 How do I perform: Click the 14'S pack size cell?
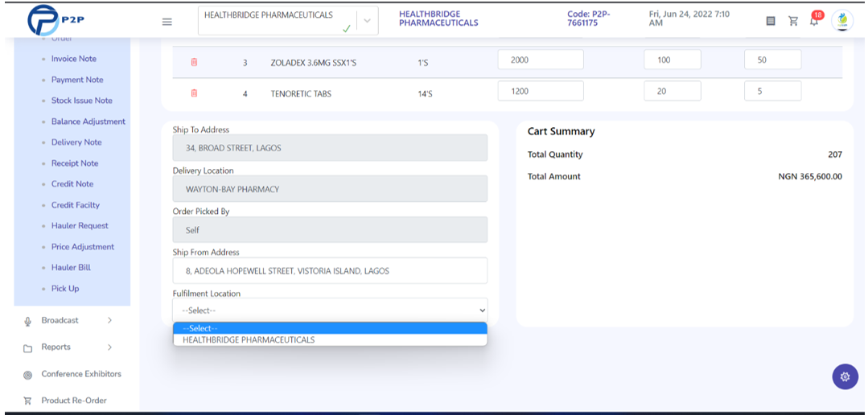(x=425, y=93)
